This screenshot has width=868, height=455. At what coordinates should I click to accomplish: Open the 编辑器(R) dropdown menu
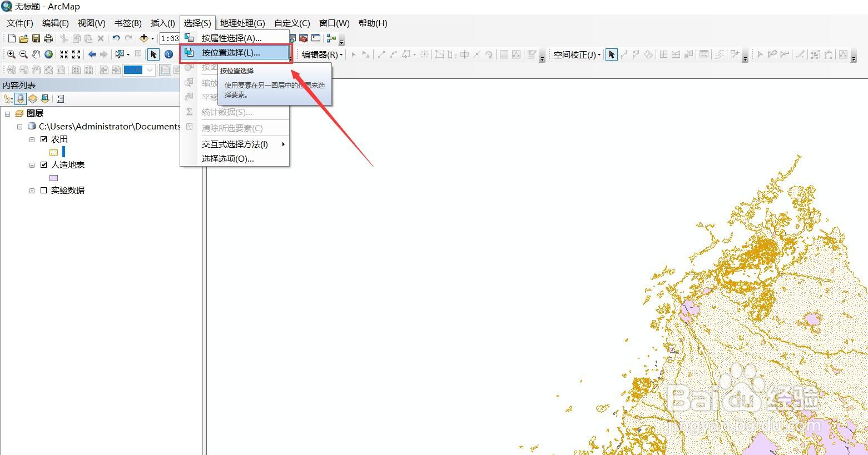click(322, 54)
